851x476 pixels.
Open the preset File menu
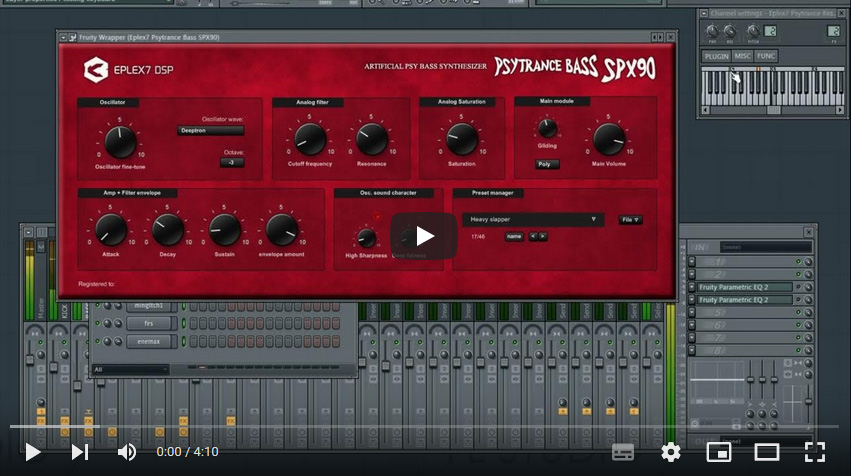click(x=630, y=220)
